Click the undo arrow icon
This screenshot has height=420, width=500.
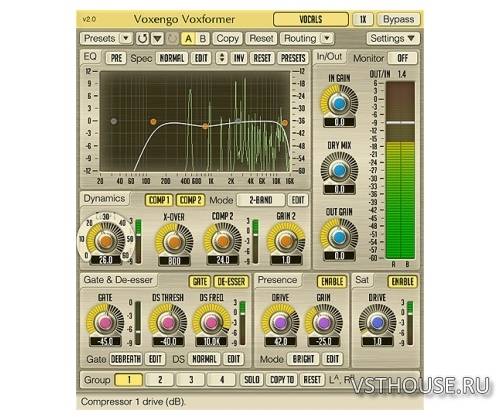(143, 39)
